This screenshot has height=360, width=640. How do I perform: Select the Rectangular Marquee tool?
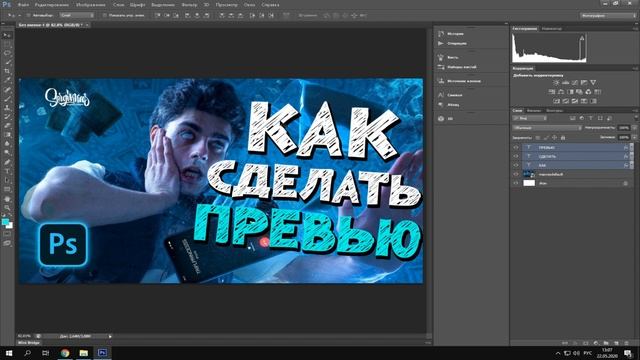pyautogui.click(x=7, y=44)
